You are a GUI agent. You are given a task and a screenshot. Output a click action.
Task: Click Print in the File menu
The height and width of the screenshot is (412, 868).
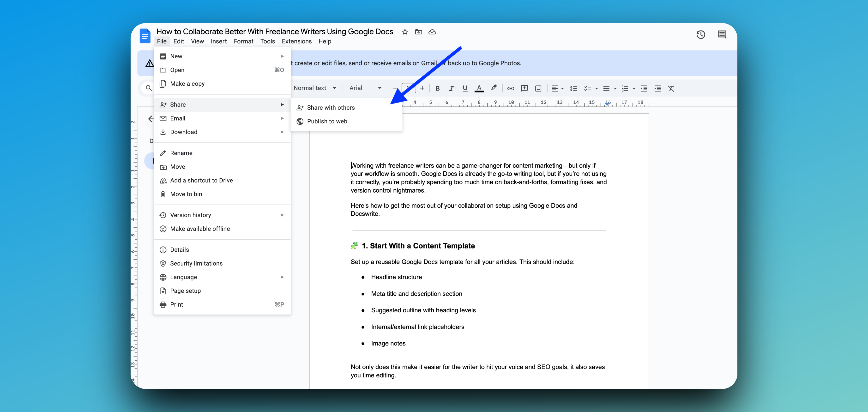click(x=177, y=304)
